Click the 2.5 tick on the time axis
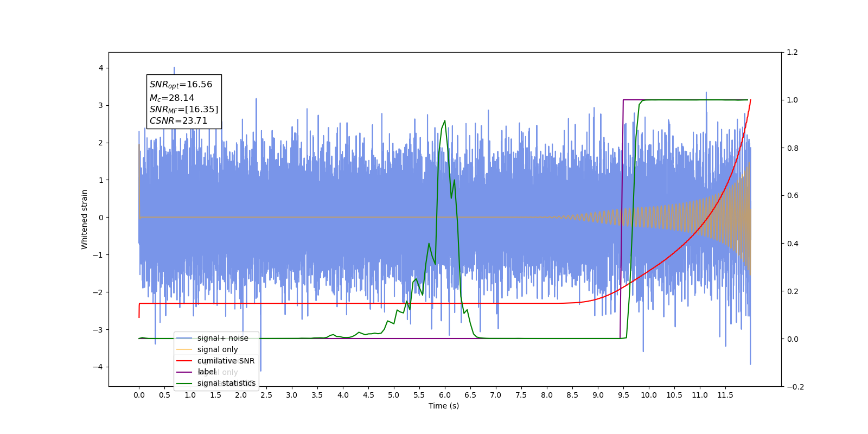Viewport: 868px width, 434px height. [x=266, y=395]
